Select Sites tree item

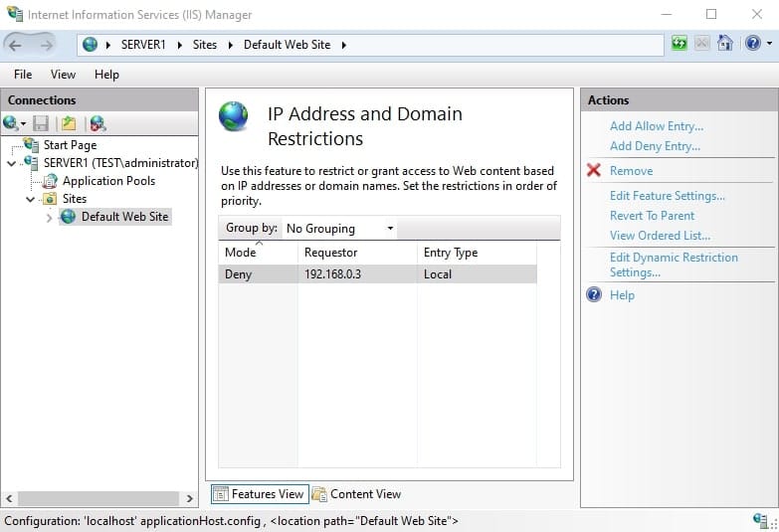click(x=75, y=199)
